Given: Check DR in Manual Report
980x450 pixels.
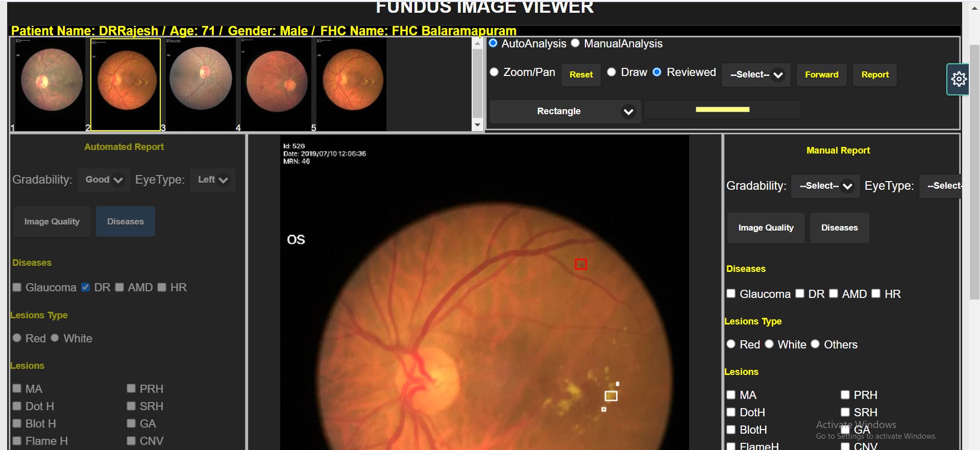Looking at the screenshot, I should pos(800,293).
